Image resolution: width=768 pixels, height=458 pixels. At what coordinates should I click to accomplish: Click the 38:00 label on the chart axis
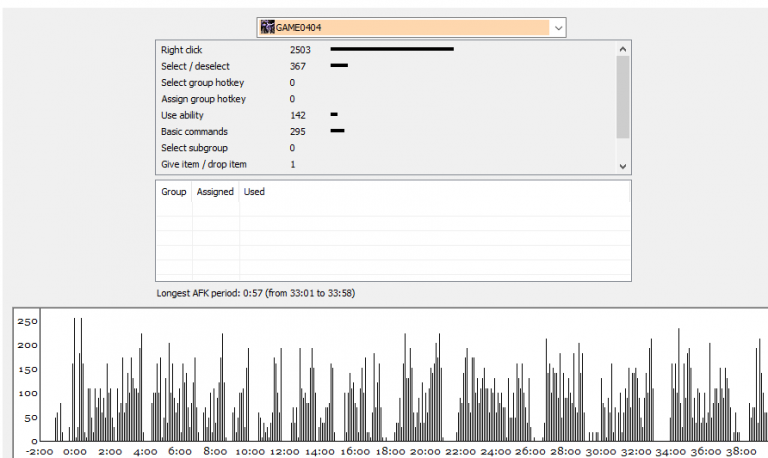point(741,452)
